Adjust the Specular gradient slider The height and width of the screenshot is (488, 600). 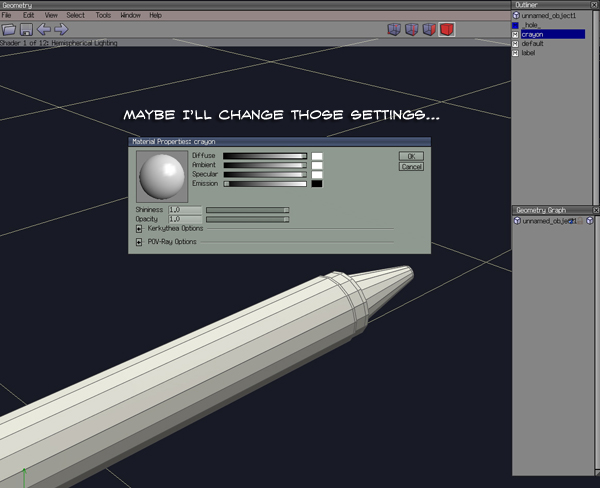(x=265, y=174)
